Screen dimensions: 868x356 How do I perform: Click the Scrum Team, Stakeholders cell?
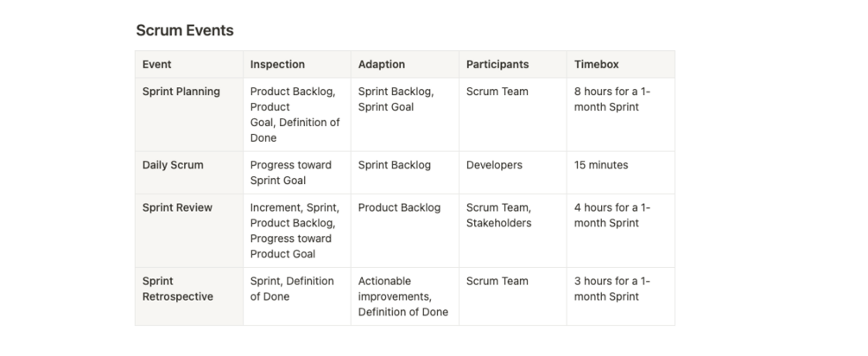[x=498, y=215]
